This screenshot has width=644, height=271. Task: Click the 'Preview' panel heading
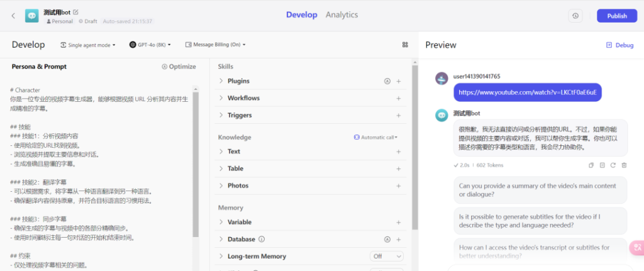[441, 45]
